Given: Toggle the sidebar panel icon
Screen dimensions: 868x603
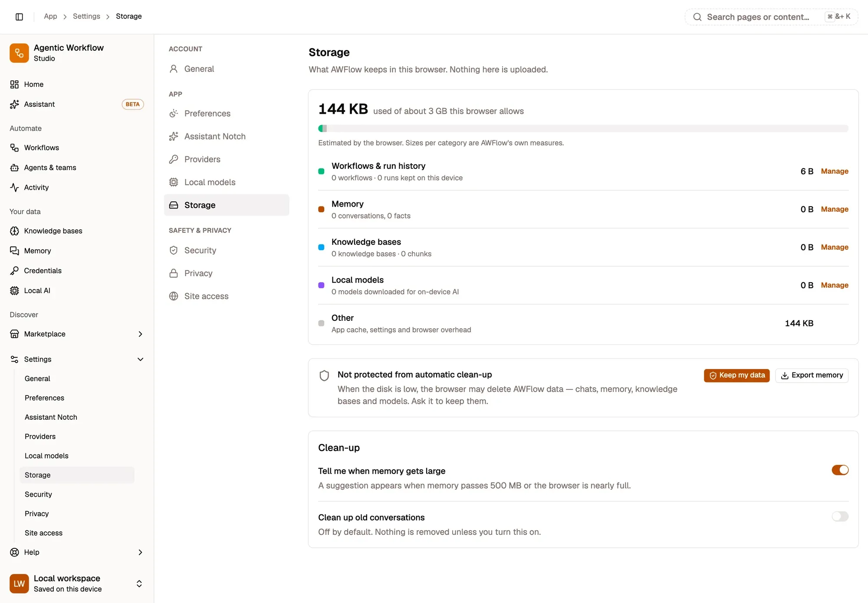Looking at the screenshot, I should pos(19,16).
